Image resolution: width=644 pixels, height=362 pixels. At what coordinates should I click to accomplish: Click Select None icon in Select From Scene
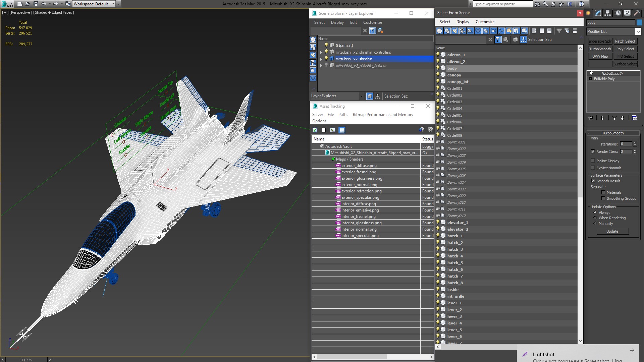(x=542, y=31)
